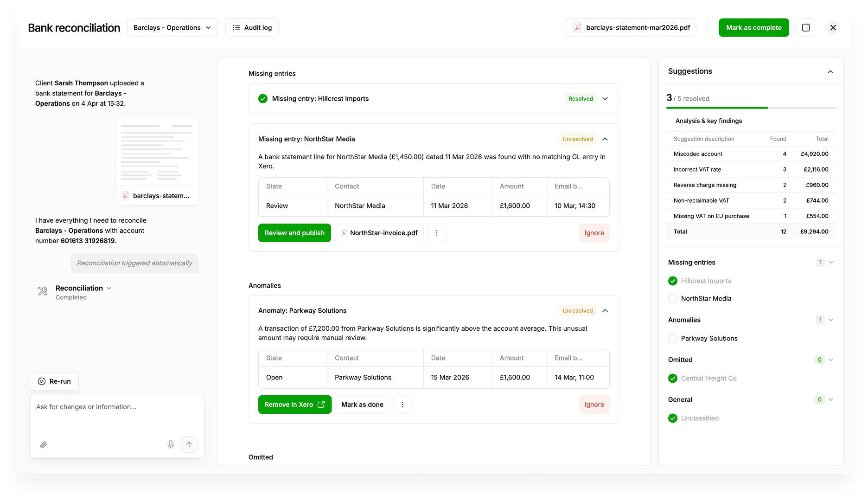Open the Audit log
Image resolution: width=868 pixels, height=501 pixels.
click(252, 28)
